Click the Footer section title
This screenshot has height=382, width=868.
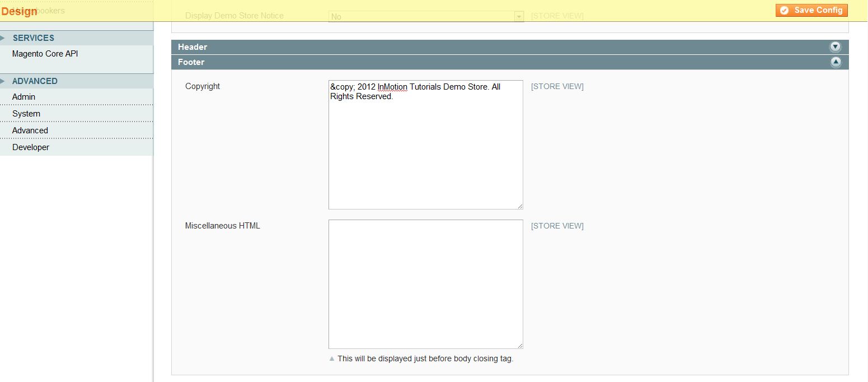pos(191,62)
